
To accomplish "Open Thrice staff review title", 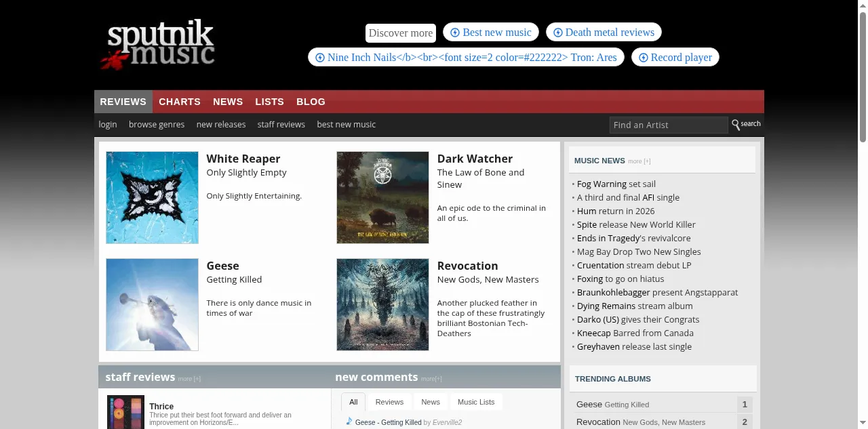I will [x=161, y=407].
